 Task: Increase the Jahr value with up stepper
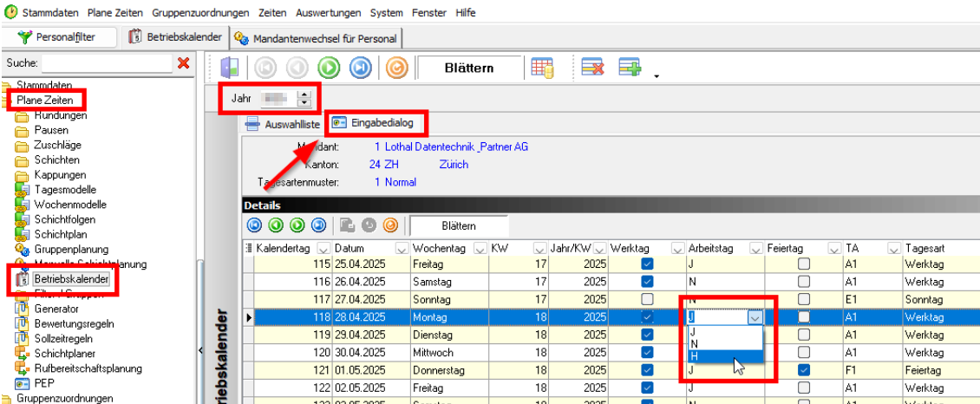point(303,94)
